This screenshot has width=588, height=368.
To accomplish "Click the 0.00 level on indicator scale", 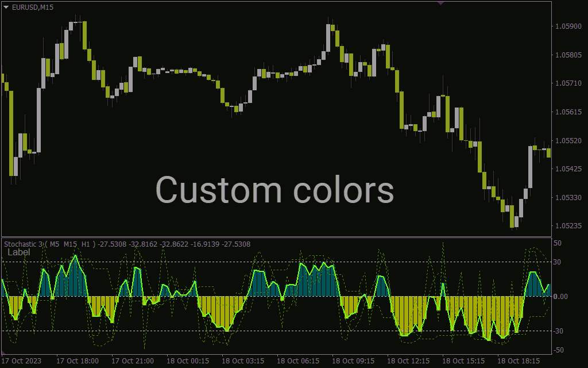I will point(560,297).
